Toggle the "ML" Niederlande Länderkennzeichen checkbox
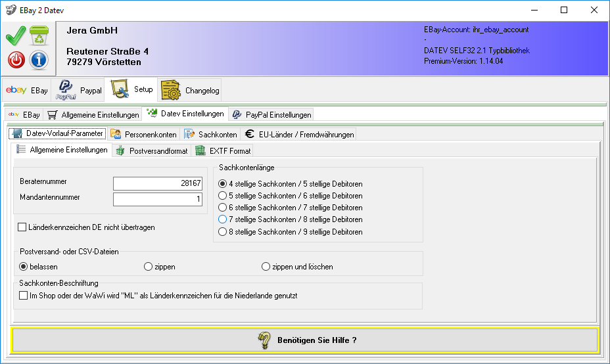Viewport: 610px width, 364px height. coord(24,296)
